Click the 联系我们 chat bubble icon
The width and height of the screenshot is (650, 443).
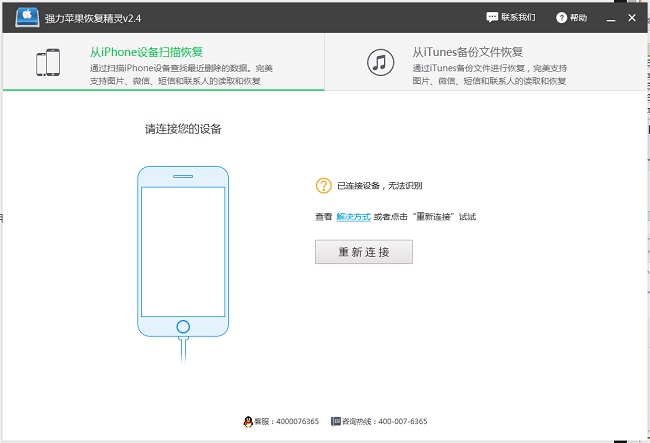point(492,17)
